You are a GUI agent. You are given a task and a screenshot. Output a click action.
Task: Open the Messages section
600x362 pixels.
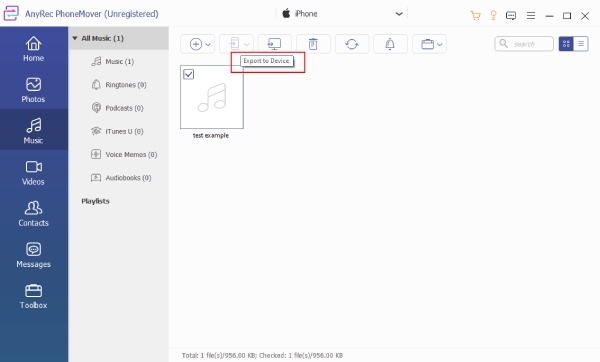[34, 255]
